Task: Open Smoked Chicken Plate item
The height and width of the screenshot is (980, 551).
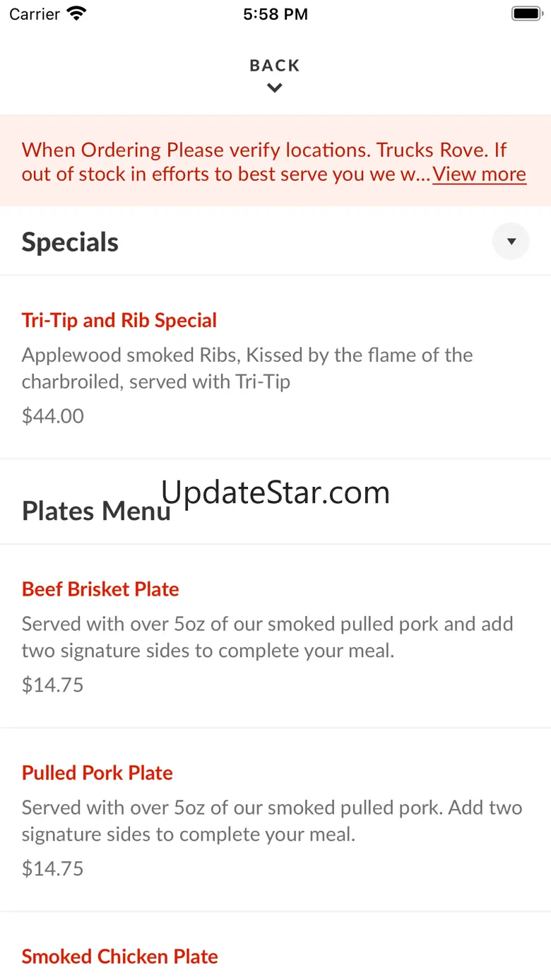Action: (x=120, y=957)
